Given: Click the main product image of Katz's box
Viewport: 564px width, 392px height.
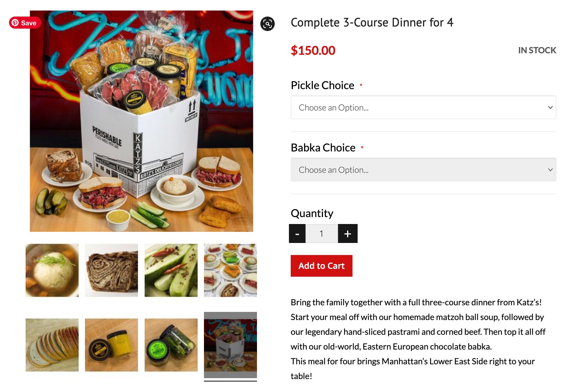Looking at the screenshot, I should (142, 121).
